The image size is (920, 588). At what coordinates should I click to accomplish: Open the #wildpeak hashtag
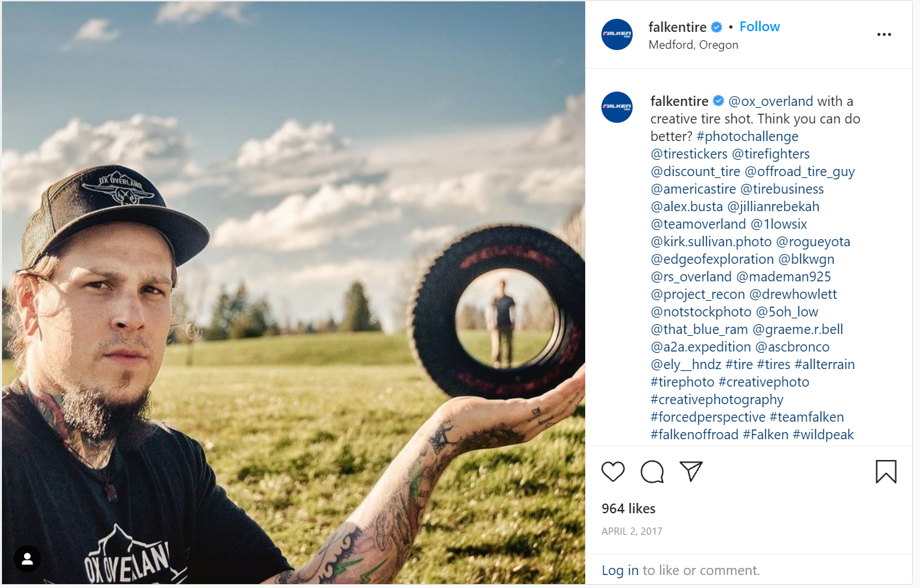click(x=823, y=435)
